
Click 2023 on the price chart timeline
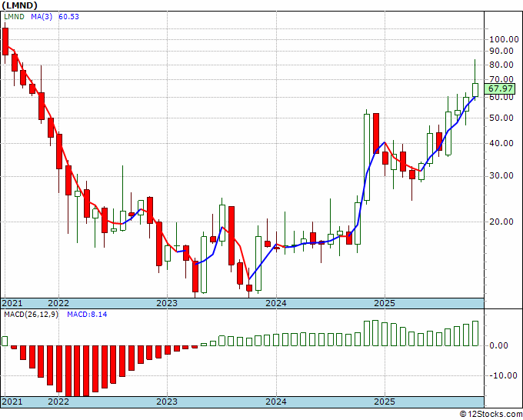[167, 303]
